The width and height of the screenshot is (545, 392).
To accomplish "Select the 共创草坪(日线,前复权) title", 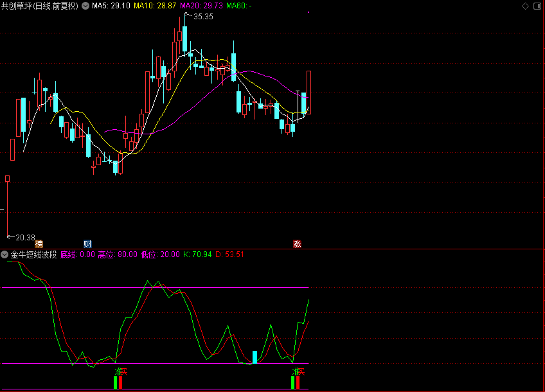I will tap(40, 6).
